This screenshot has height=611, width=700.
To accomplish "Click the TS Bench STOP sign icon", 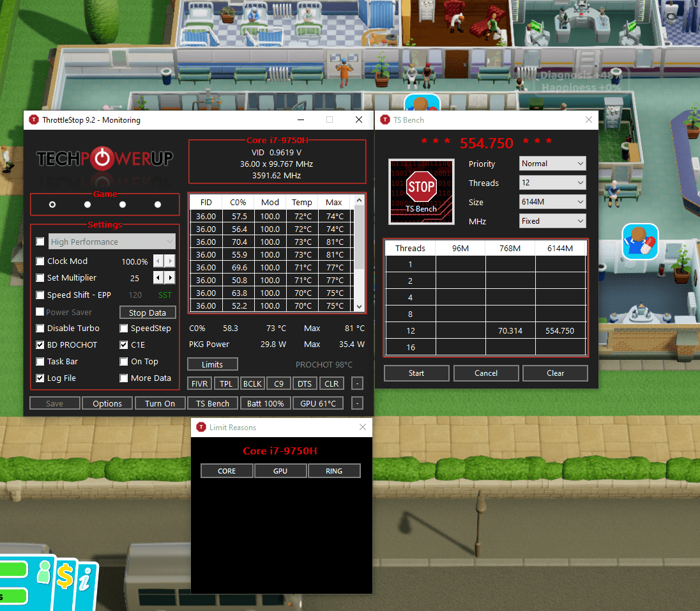I will pos(421,191).
